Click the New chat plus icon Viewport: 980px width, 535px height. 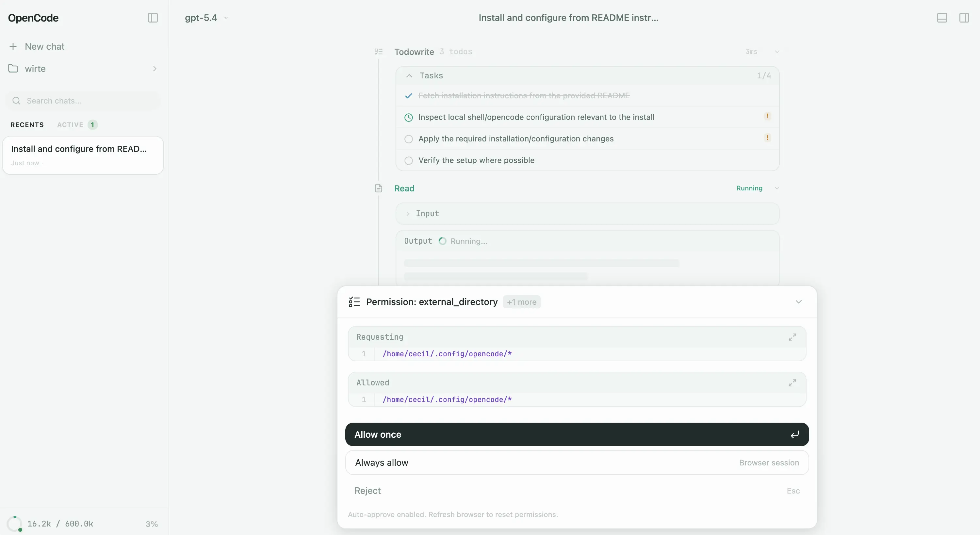point(13,46)
